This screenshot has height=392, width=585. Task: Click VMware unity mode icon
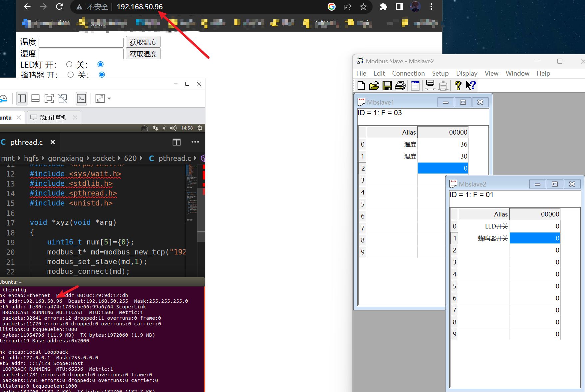63,98
